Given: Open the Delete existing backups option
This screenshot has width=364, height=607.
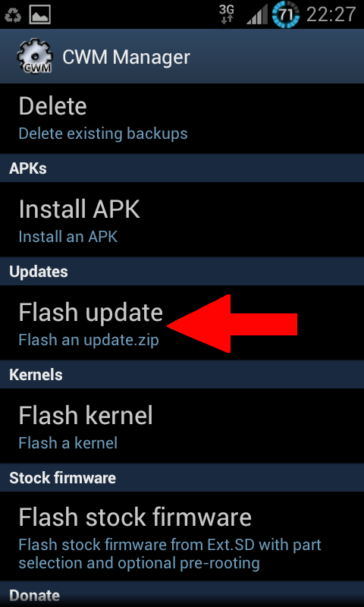Looking at the screenshot, I should pyautogui.click(x=182, y=118).
